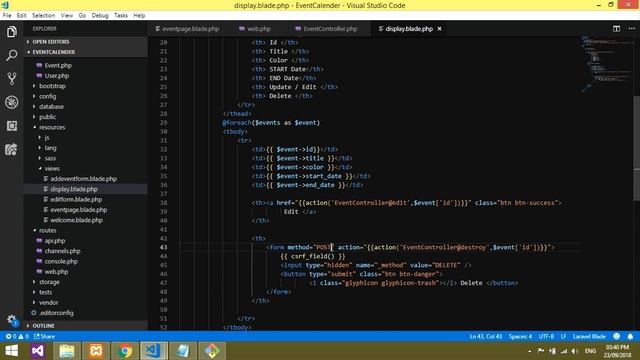640x360 pixels.
Task: Open the Debug menu
Action: pos(100,16)
